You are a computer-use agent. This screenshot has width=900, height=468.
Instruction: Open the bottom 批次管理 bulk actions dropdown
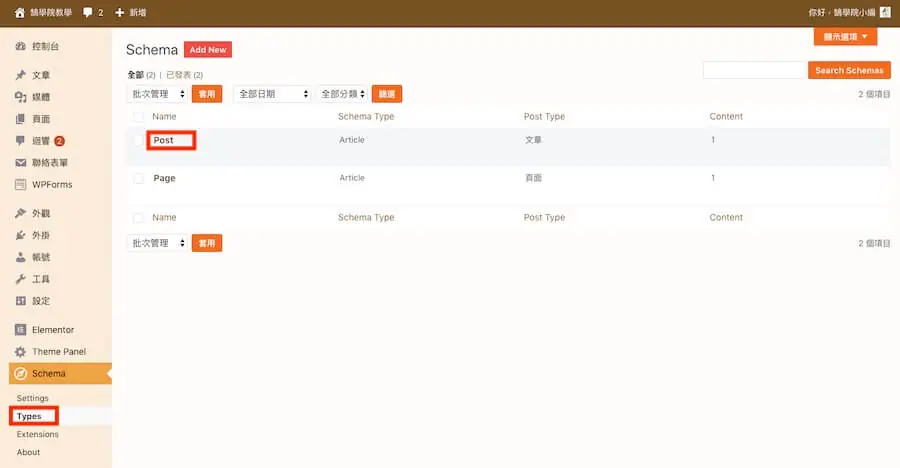point(157,243)
